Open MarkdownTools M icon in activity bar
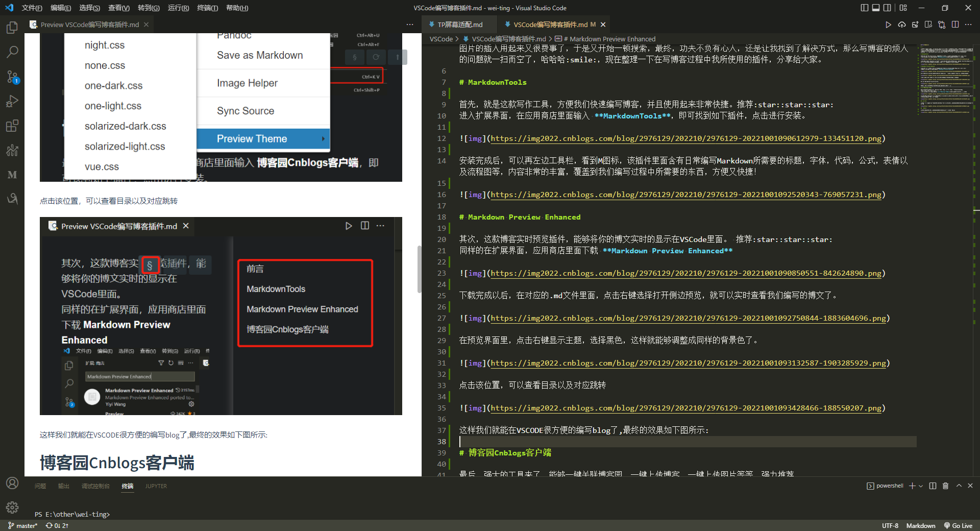980x531 pixels. (x=12, y=175)
